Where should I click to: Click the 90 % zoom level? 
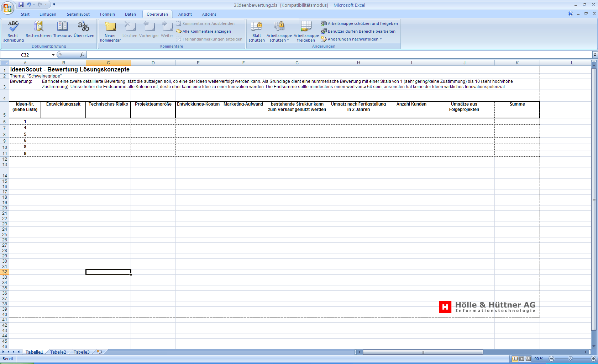539,359
